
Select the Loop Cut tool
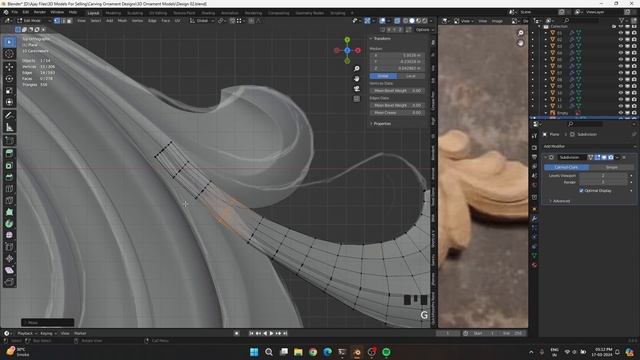coord(9,189)
